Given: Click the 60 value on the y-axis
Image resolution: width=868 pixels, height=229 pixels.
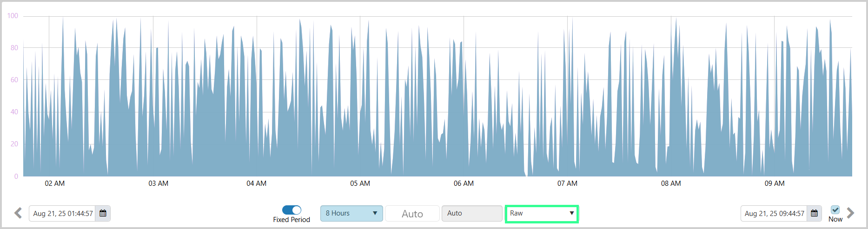Looking at the screenshot, I should point(14,80).
